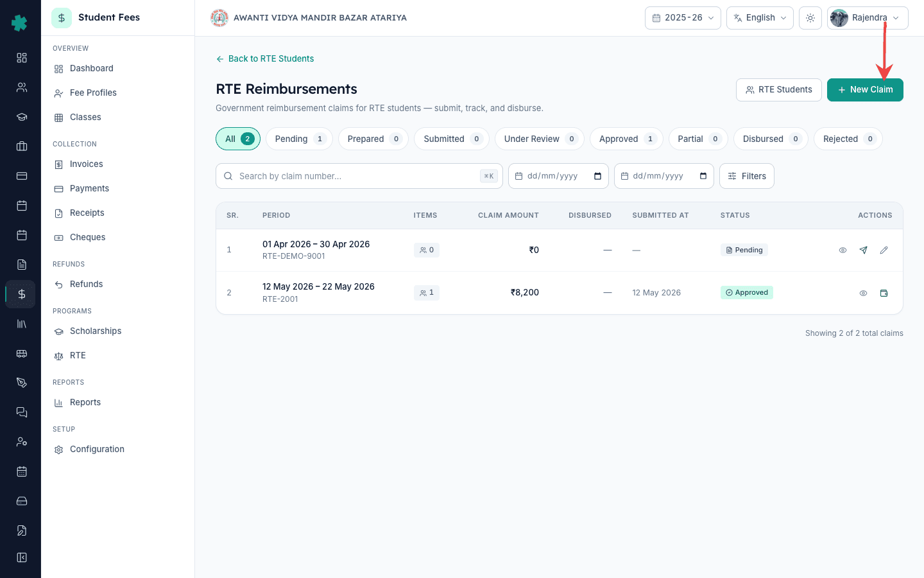The width and height of the screenshot is (924, 578).
Task: Open the hard drive icon in the rail
Action: (22, 501)
